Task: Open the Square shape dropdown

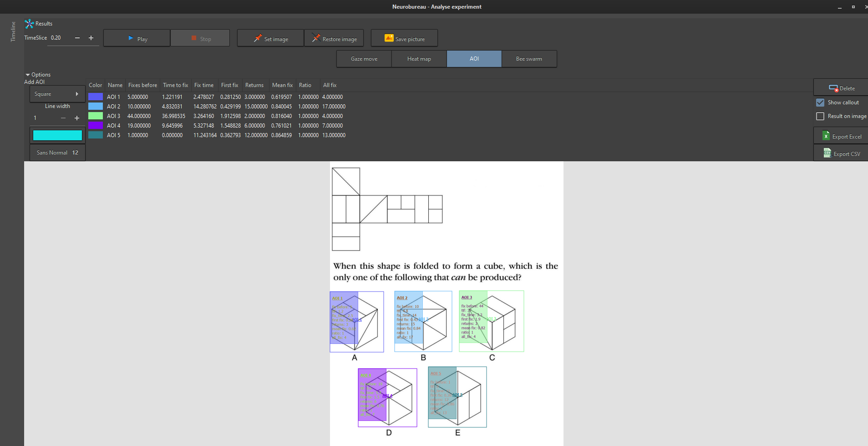Action: [x=57, y=94]
